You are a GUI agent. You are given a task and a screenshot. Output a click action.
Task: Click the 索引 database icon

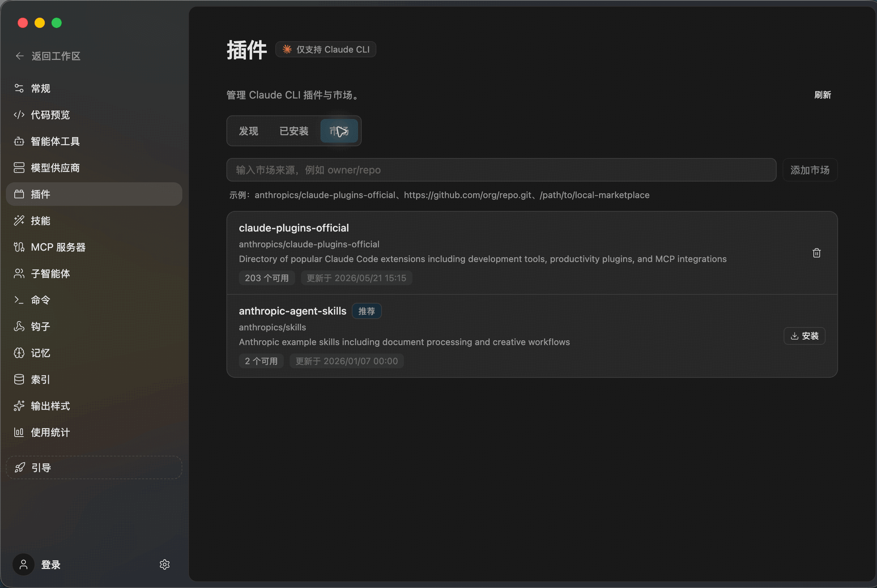click(19, 380)
